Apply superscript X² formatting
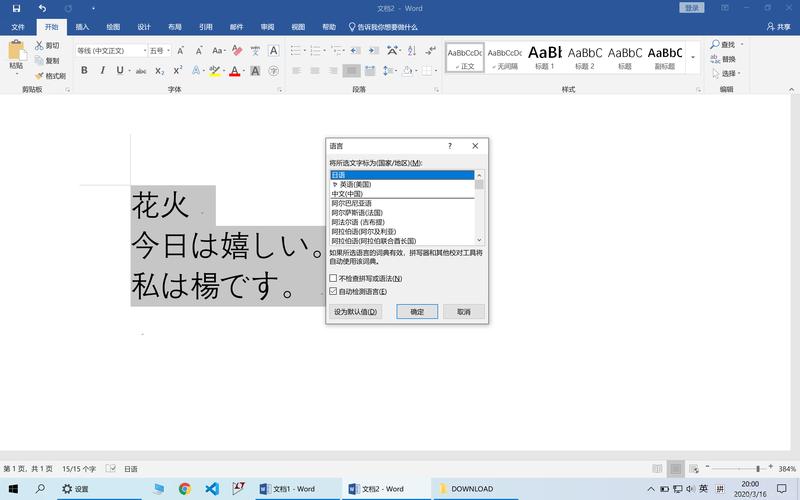 [x=178, y=70]
